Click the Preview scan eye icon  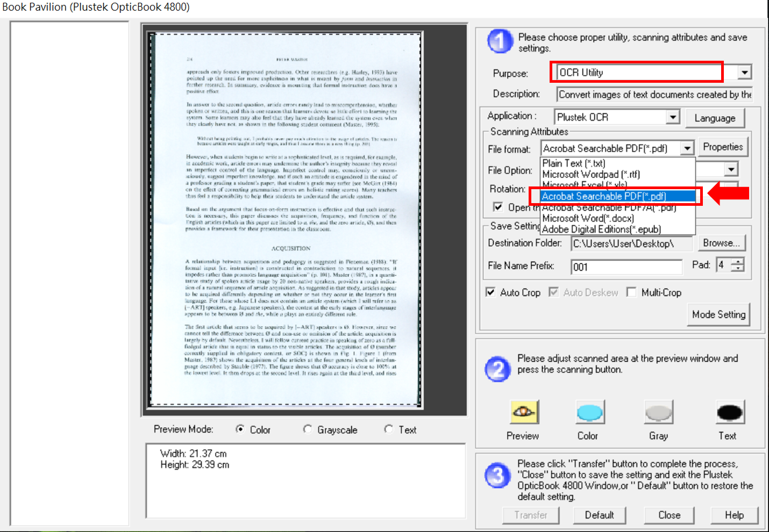pos(524,413)
